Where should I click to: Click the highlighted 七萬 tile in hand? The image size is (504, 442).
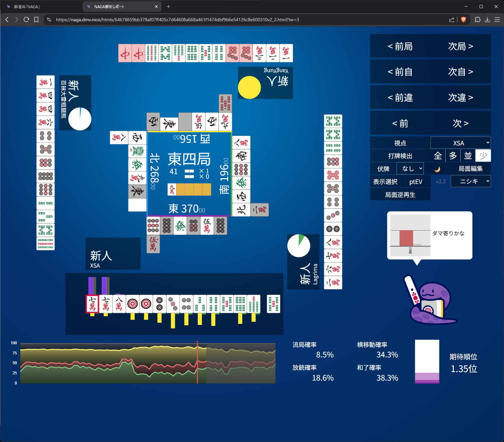pyautogui.click(x=92, y=304)
